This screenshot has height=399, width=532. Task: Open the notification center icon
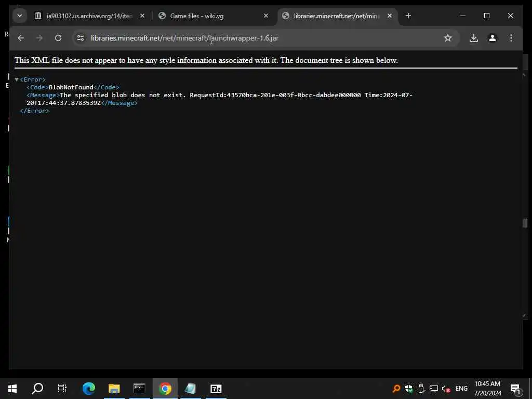(515, 389)
